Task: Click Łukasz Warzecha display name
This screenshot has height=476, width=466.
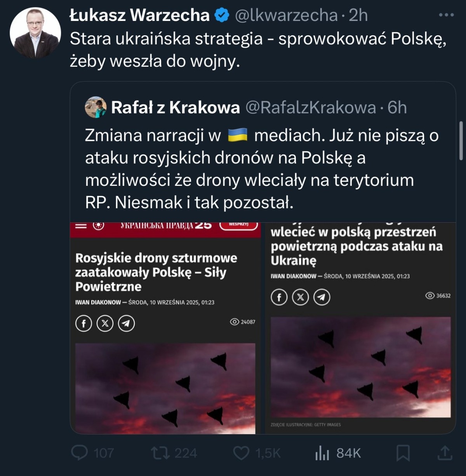Action: coord(139,16)
